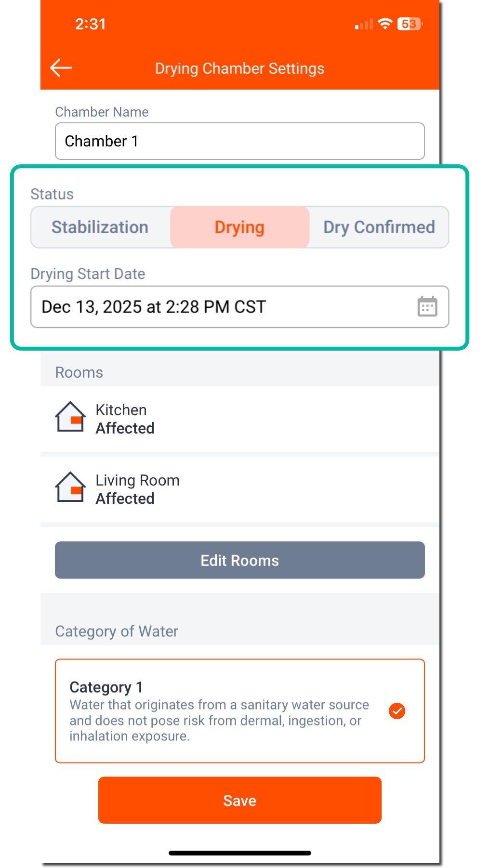Tap the 2:31 clock in status bar

90,24
